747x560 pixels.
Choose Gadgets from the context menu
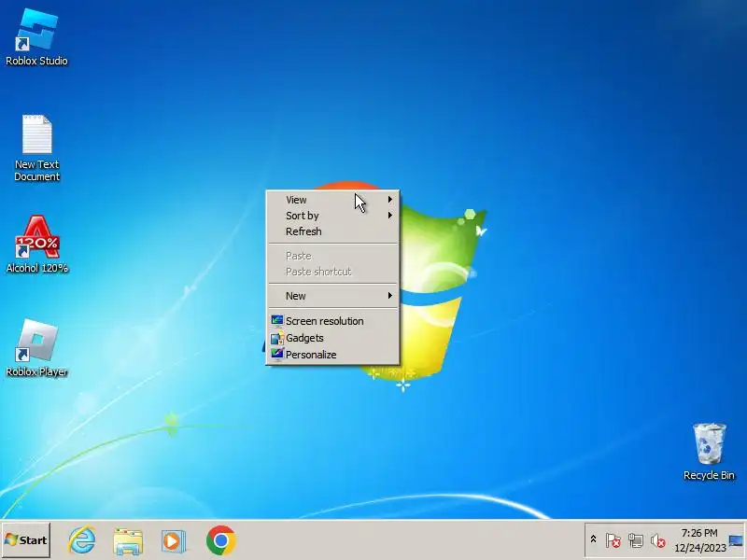332,338
